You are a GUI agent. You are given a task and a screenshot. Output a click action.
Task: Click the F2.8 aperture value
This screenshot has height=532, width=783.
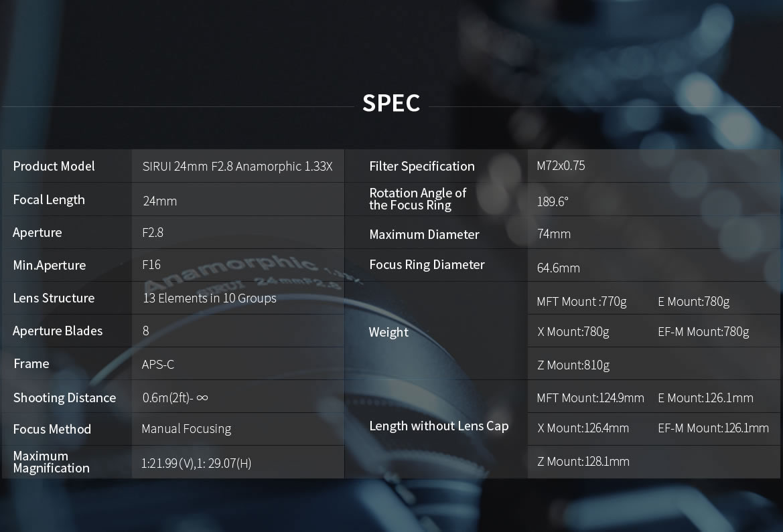tap(153, 233)
